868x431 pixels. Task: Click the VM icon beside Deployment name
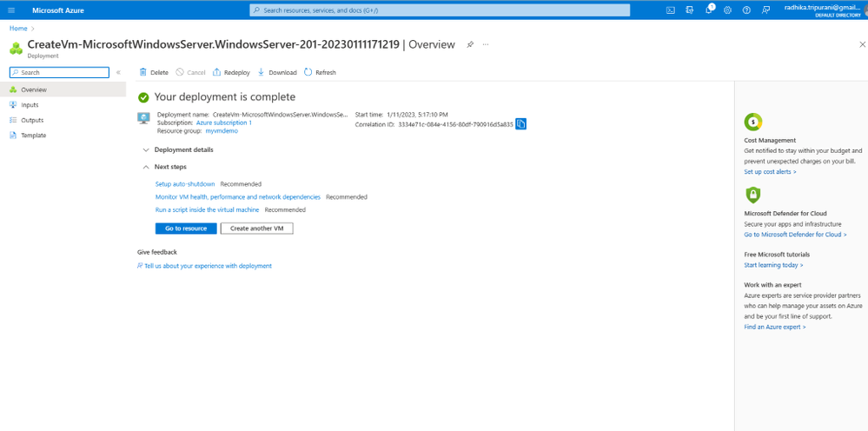143,118
